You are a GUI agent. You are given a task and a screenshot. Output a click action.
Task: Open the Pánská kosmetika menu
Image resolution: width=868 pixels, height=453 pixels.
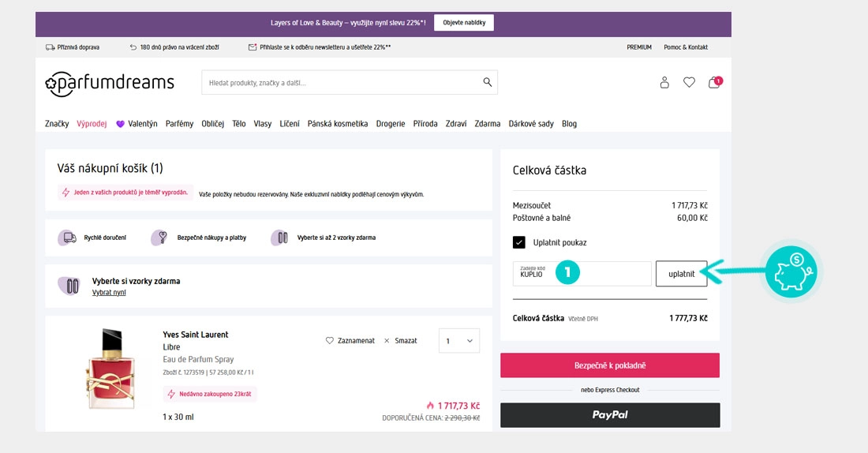(338, 123)
